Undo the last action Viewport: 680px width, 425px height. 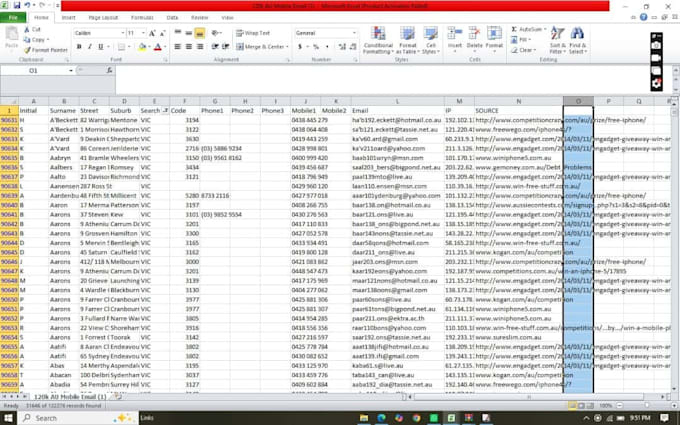tap(28, 6)
